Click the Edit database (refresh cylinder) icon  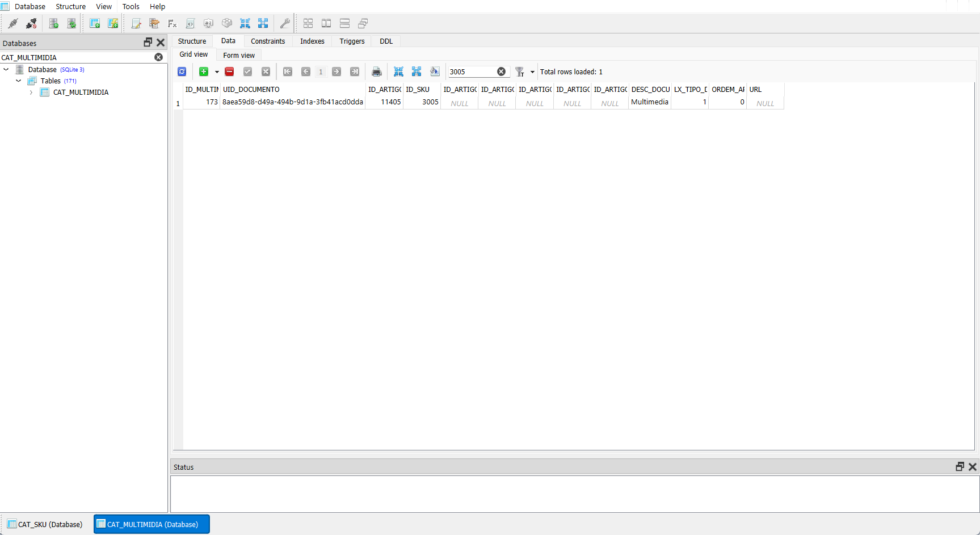tap(72, 23)
